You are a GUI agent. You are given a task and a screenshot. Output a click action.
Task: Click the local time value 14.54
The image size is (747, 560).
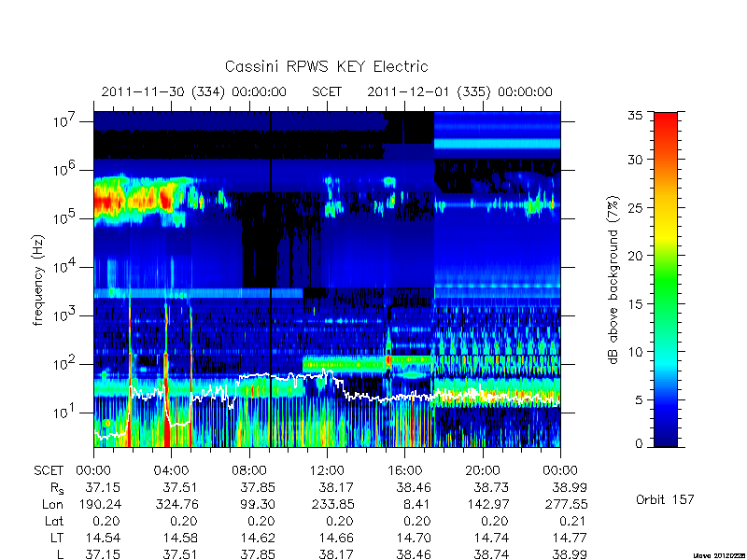click(103, 538)
